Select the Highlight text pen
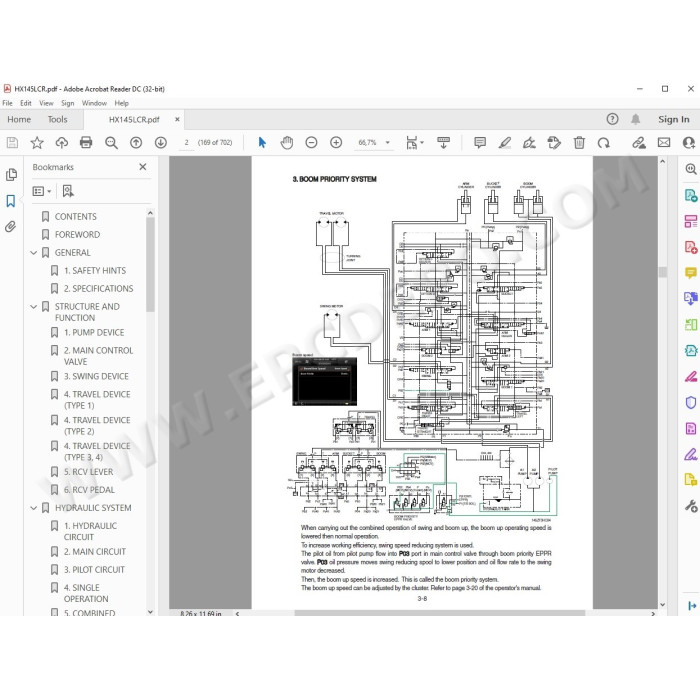Viewport: 700px width, 700px height. [x=505, y=142]
